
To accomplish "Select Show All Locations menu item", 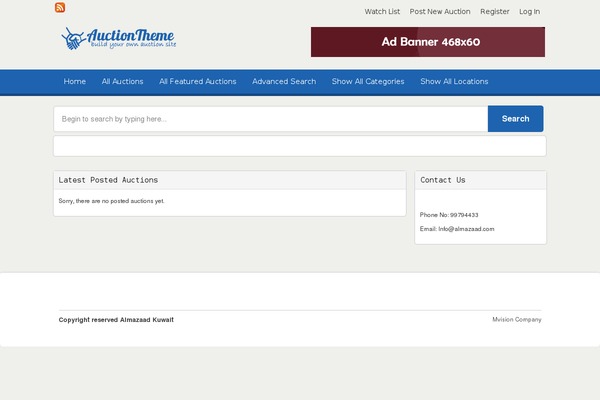I will click(x=454, y=81).
